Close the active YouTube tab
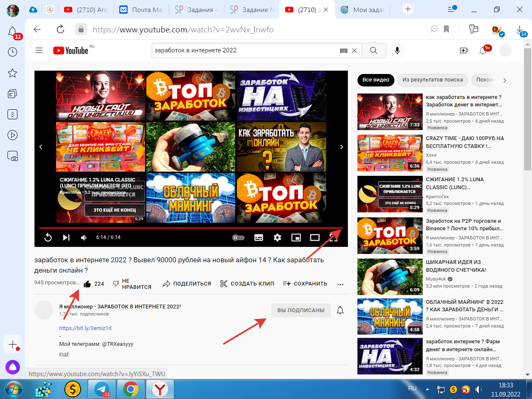Viewport: 532px width, 399px height. [325, 10]
